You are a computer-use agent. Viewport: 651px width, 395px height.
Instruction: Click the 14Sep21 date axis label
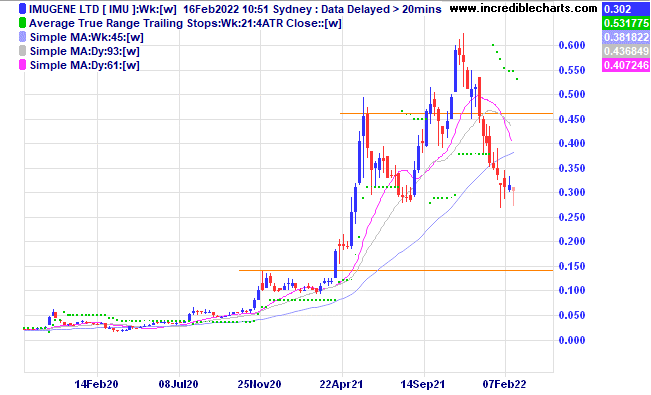[423, 384]
